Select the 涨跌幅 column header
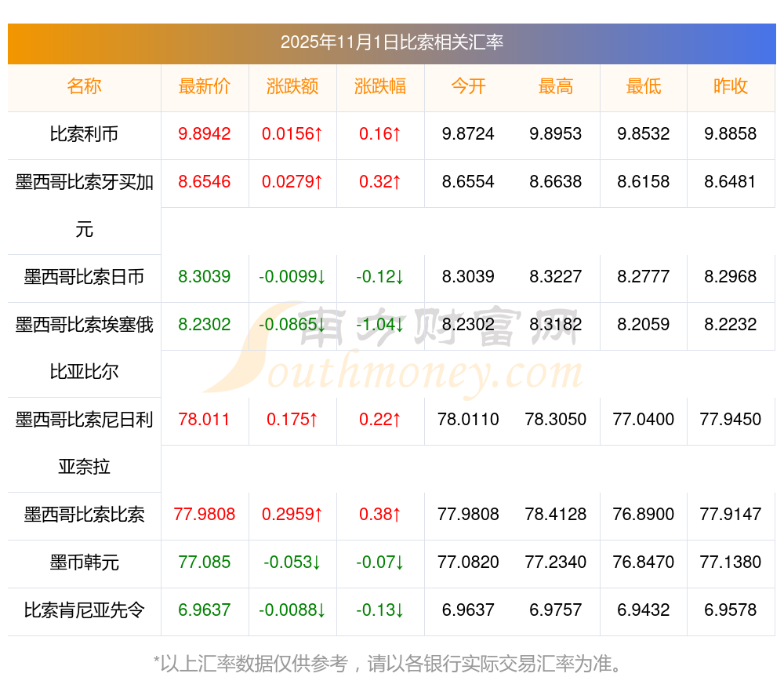Viewport: 784px width, 688px height. point(380,86)
